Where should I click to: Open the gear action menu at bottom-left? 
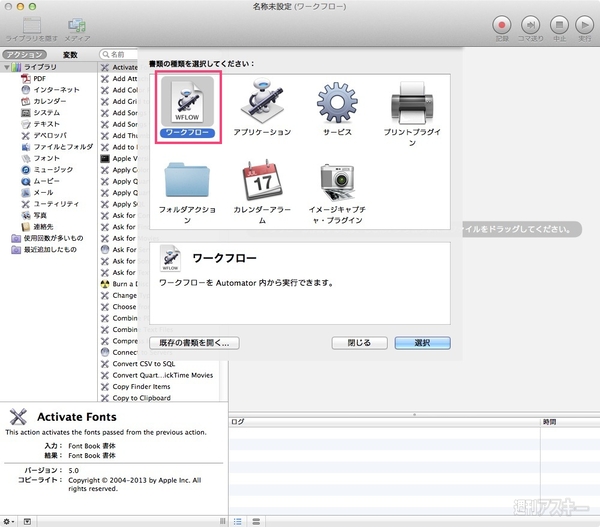pyautogui.click(x=8, y=521)
